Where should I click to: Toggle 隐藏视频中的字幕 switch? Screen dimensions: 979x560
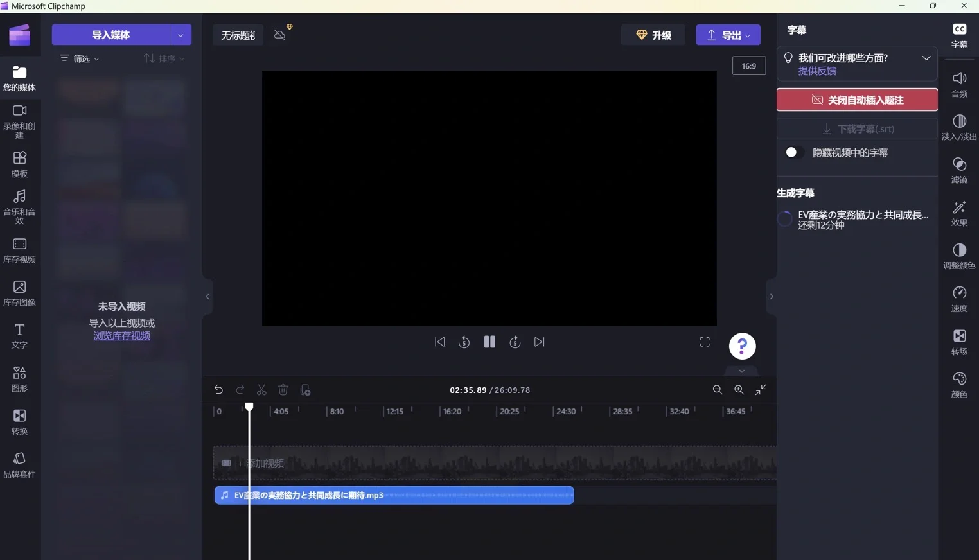point(792,153)
